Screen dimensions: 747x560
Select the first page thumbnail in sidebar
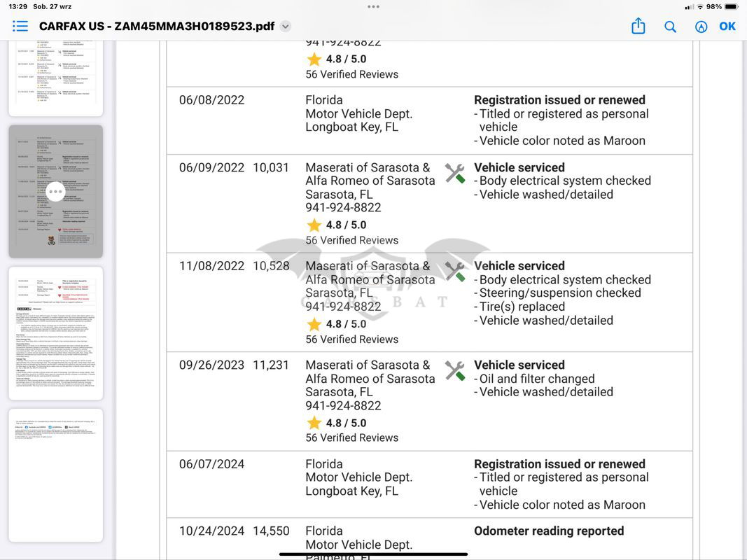(55, 77)
